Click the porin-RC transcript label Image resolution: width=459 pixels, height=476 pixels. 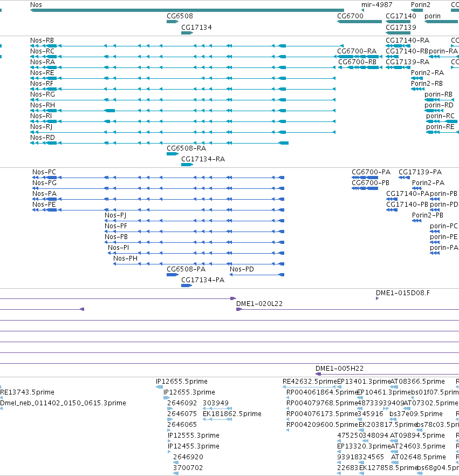coord(440,116)
